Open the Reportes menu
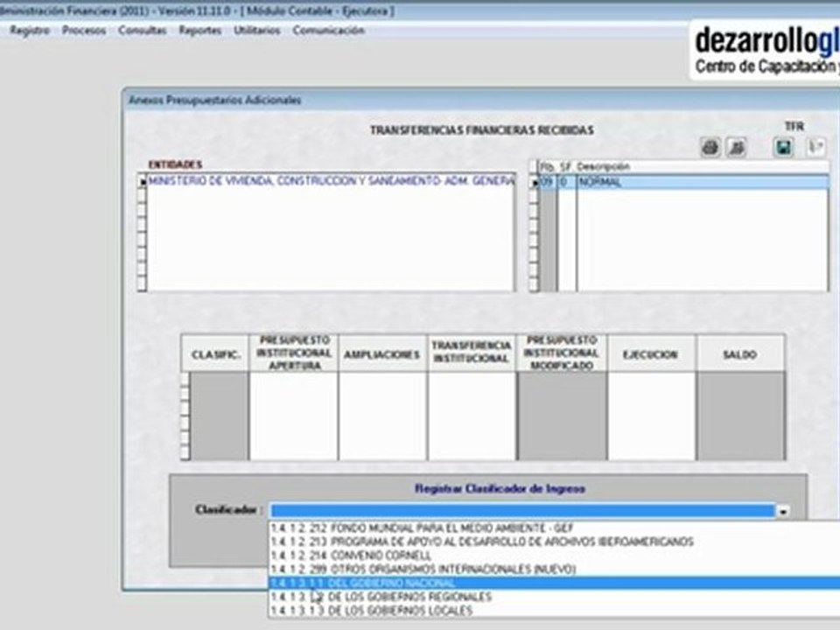 pos(200,31)
